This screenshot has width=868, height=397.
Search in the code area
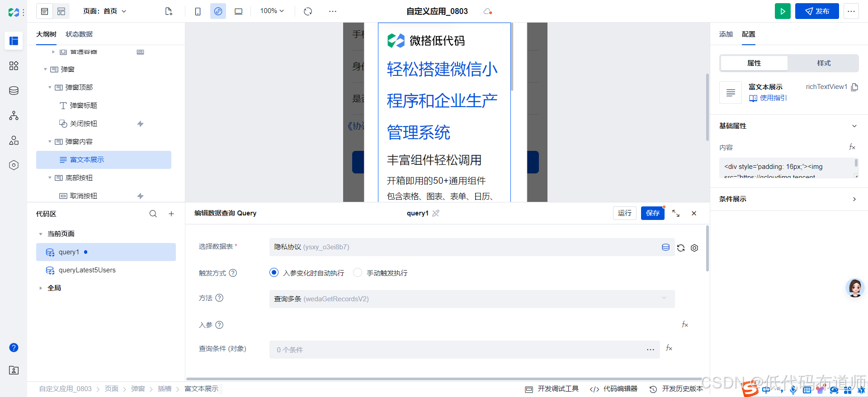point(153,214)
